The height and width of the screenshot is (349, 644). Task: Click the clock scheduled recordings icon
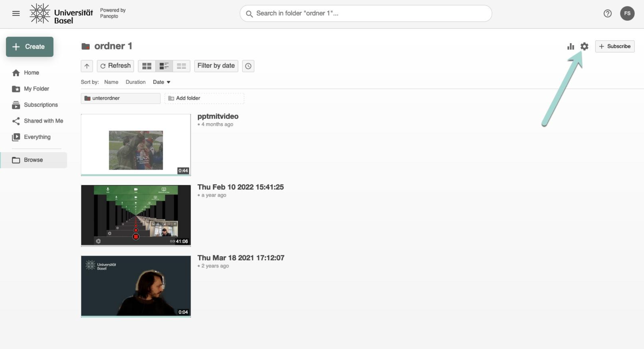(x=248, y=66)
